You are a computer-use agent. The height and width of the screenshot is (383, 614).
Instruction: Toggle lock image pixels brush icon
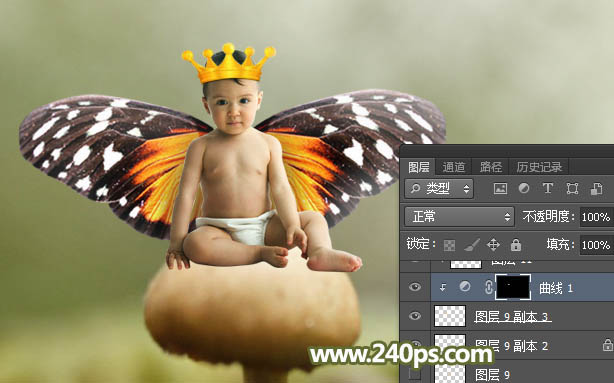tap(471, 245)
